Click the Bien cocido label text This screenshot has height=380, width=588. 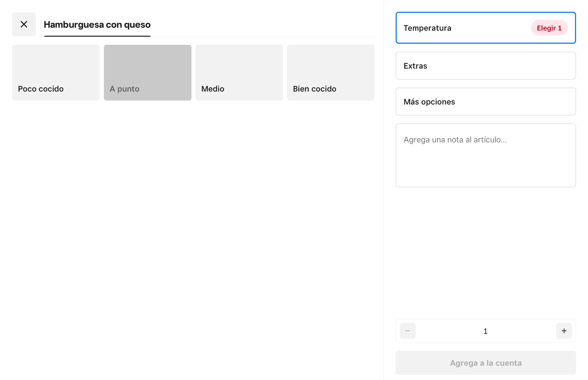coord(314,89)
